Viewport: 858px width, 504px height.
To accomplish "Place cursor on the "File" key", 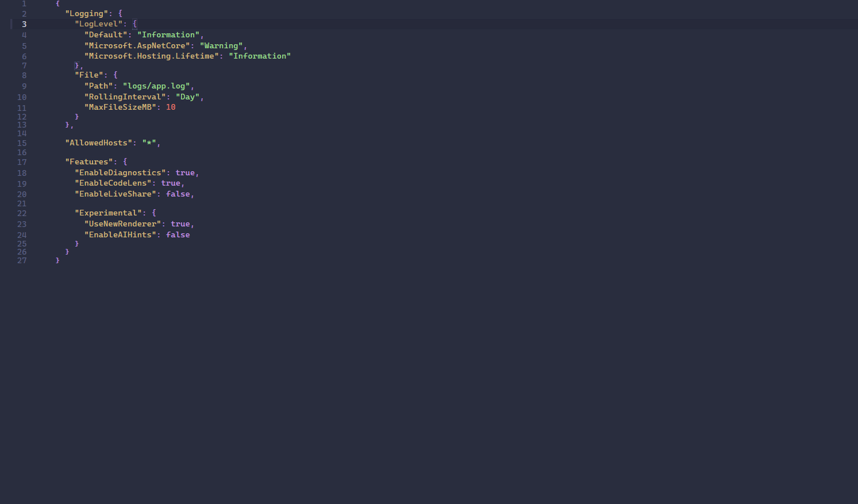I will pyautogui.click(x=89, y=75).
